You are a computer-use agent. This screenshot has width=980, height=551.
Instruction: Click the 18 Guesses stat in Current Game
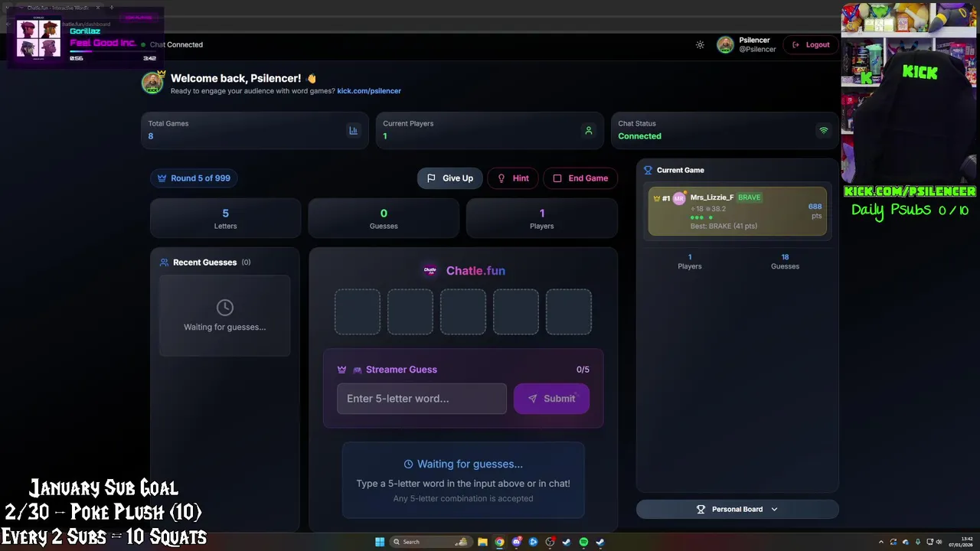click(x=785, y=262)
